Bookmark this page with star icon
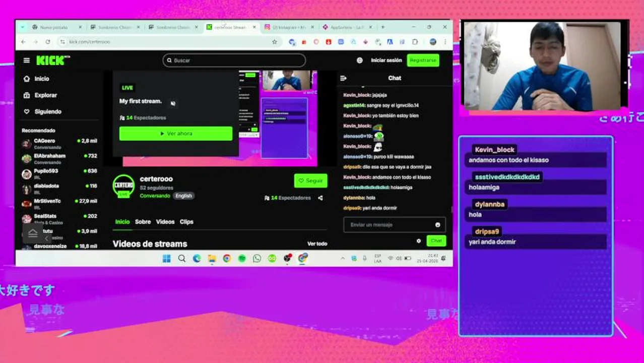Screen dimensions: 644x363 [x=275, y=42]
